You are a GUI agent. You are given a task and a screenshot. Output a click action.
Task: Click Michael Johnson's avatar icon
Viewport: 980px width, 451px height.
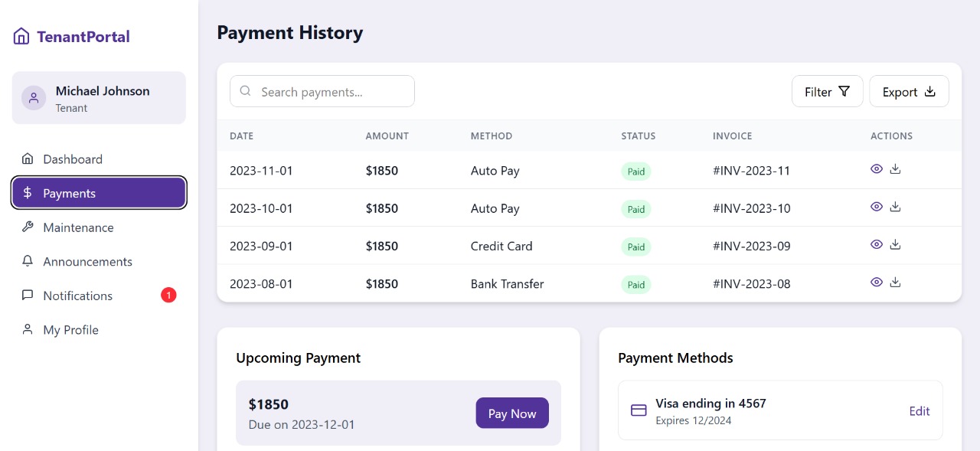(34, 97)
